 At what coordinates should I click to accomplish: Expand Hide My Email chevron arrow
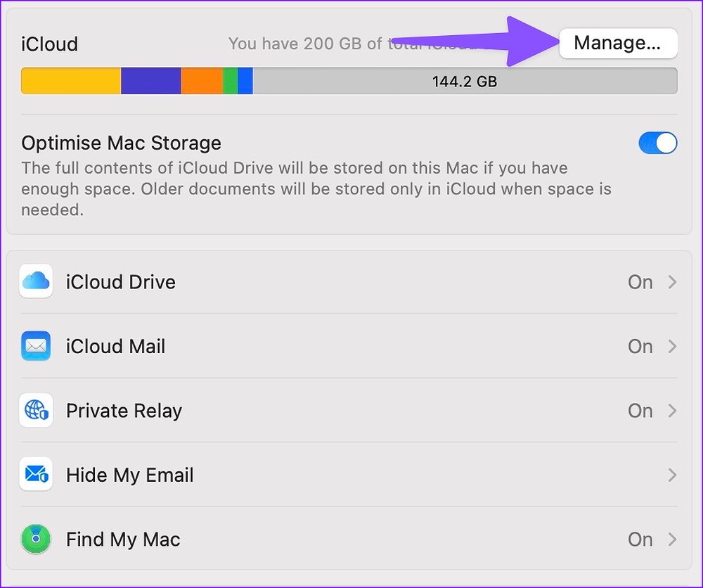coord(672,475)
